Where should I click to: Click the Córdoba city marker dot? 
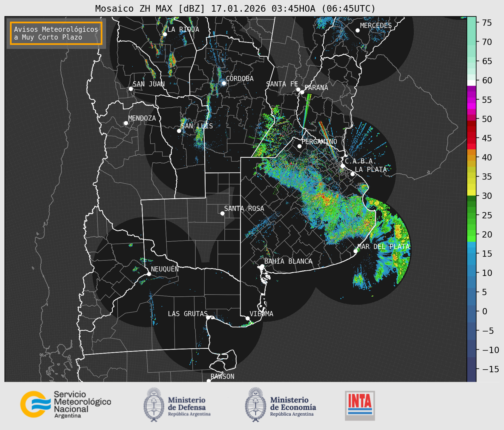pyautogui.click(x=224, y=83)
